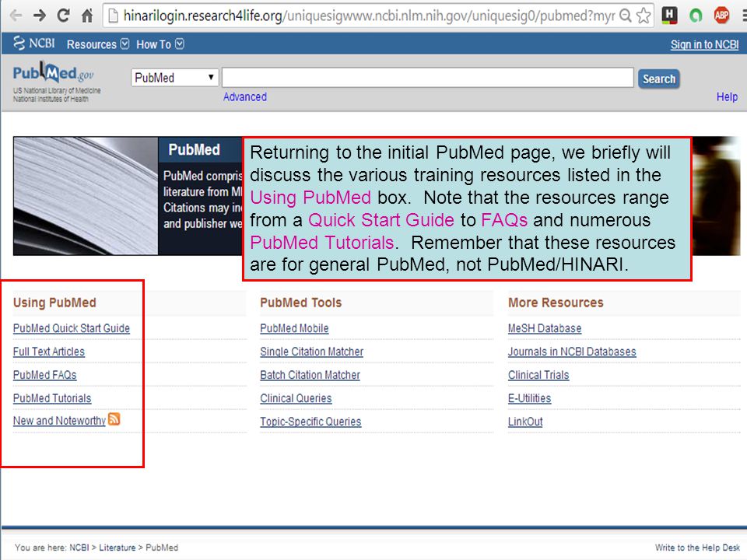The width and height of the screenshot is (747, 560).
Task: Open the browser home page icon
Action: [x=87, y=16]
